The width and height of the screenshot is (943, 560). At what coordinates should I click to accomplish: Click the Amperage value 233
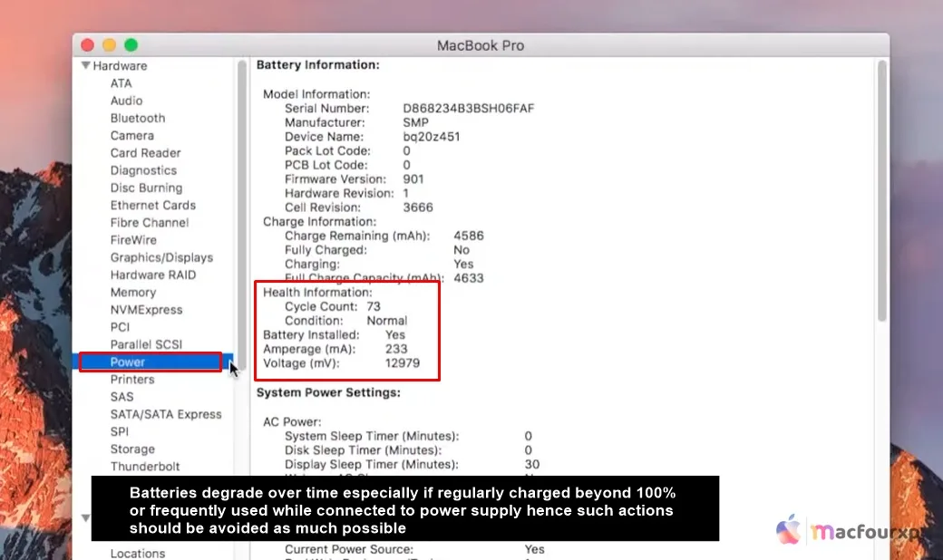(x=396, y=349)
